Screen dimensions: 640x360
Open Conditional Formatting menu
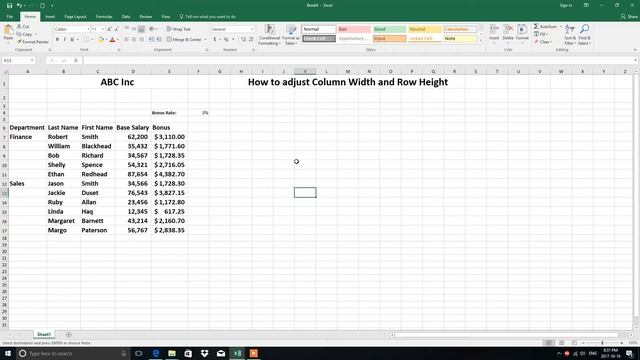(269, 35)
